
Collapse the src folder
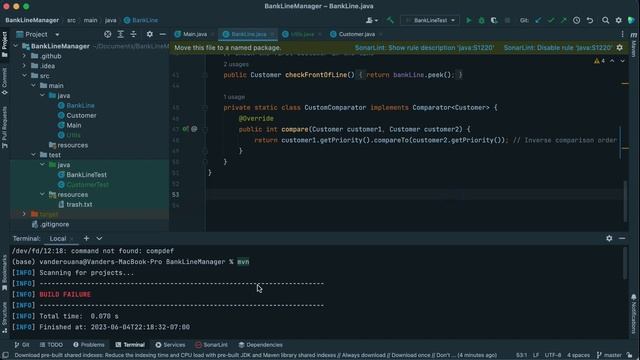point(24,76)
